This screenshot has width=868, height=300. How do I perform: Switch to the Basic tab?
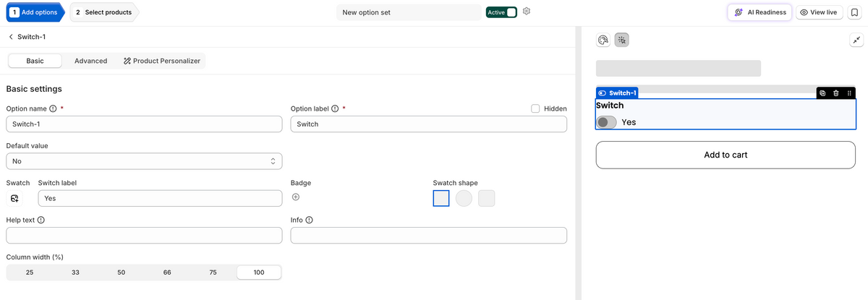(35, 61)
